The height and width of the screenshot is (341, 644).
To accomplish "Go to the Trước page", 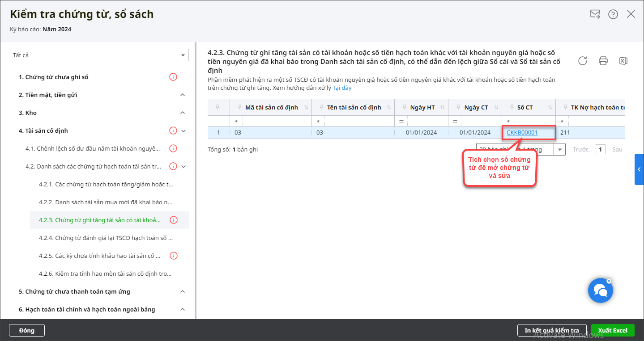I will point(581,149).
